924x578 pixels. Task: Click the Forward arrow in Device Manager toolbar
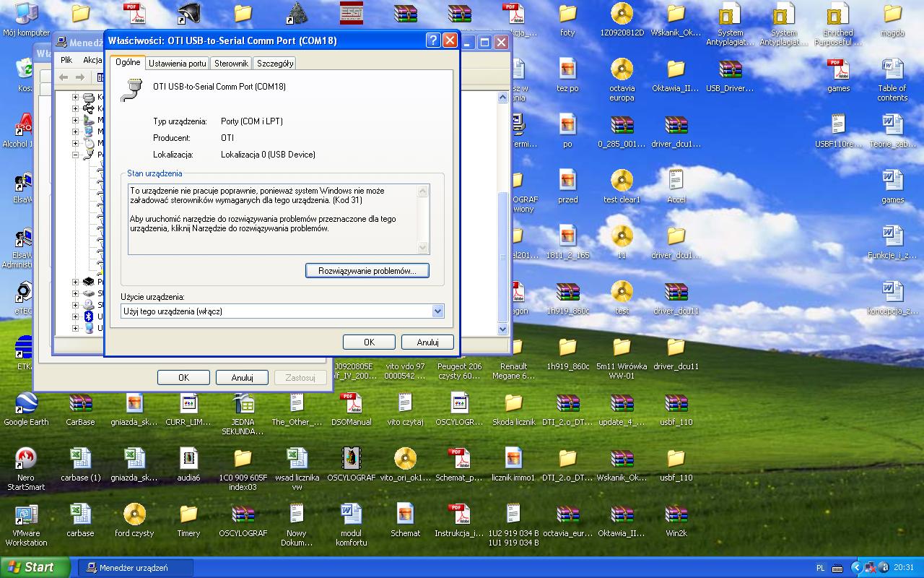click(x=79, y=77)
